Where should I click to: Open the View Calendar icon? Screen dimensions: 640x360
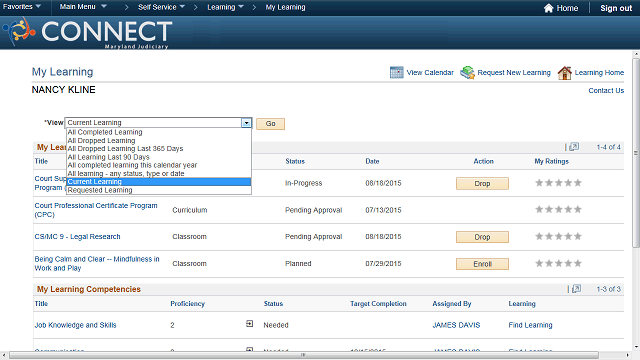(396, 72)
